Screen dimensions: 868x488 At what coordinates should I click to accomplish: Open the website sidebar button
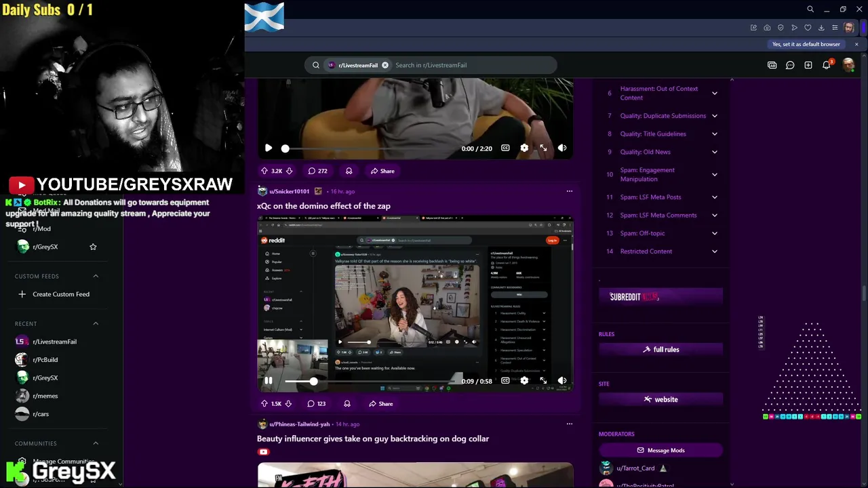click(660, 400)
